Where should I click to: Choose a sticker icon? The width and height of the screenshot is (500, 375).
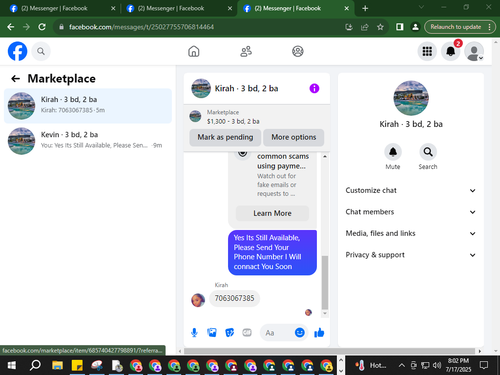pos(229,332)
